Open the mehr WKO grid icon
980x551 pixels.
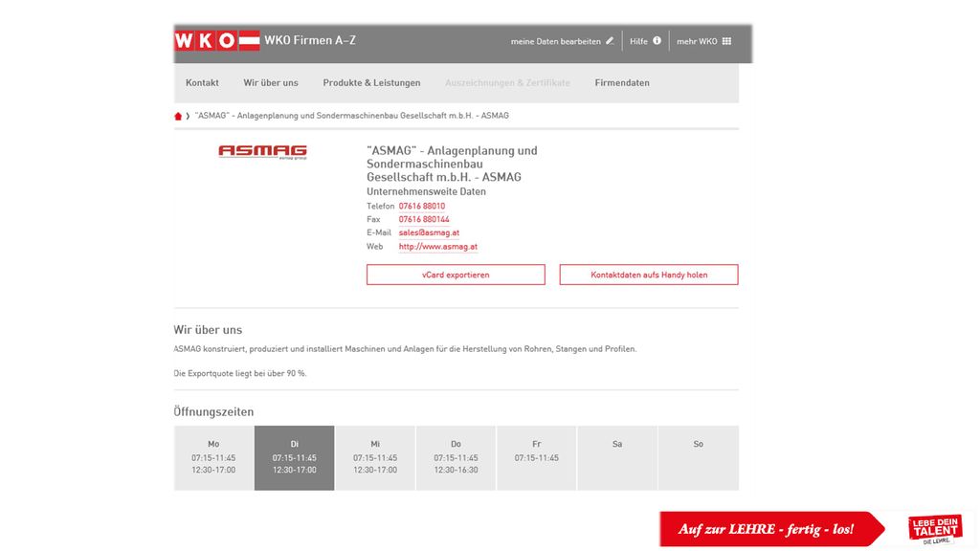click(x=727, y=41)
